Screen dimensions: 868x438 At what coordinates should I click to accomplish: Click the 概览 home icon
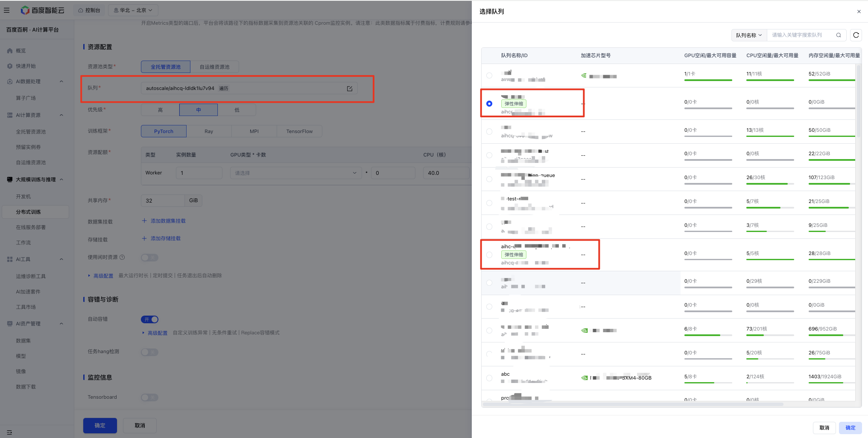[10, 51]
